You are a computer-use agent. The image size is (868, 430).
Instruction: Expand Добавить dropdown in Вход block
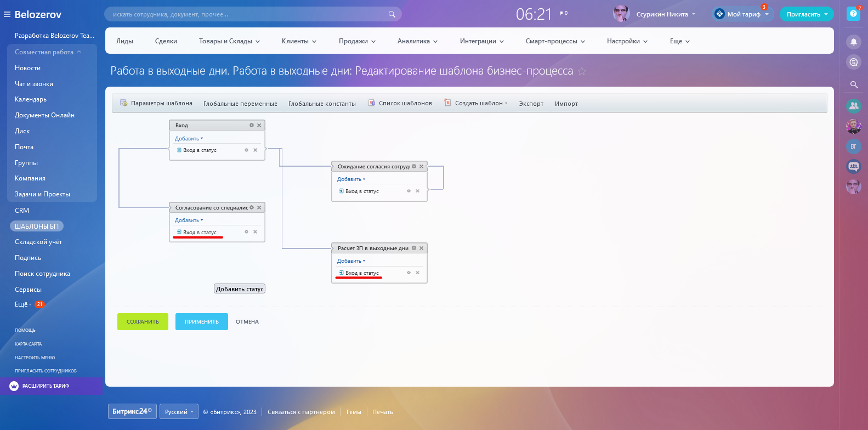[189, 139]
